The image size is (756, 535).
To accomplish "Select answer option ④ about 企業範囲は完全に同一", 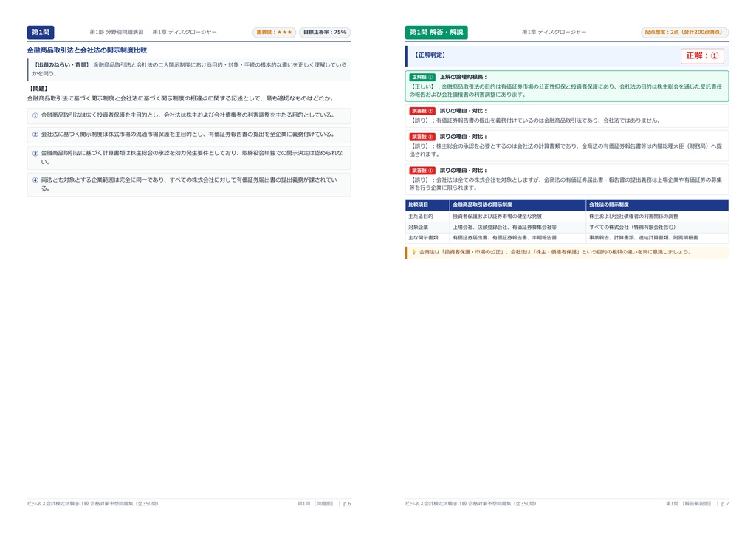I will point(188,184).
